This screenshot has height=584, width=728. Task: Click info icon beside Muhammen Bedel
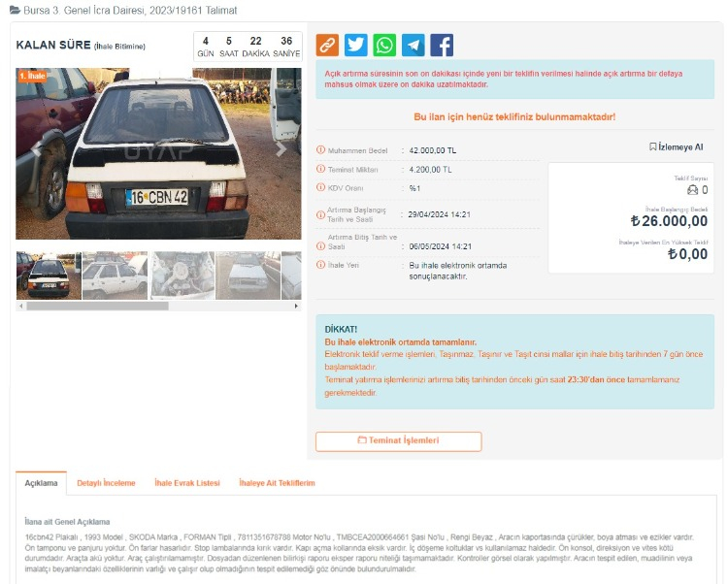[x=320, y=149]
